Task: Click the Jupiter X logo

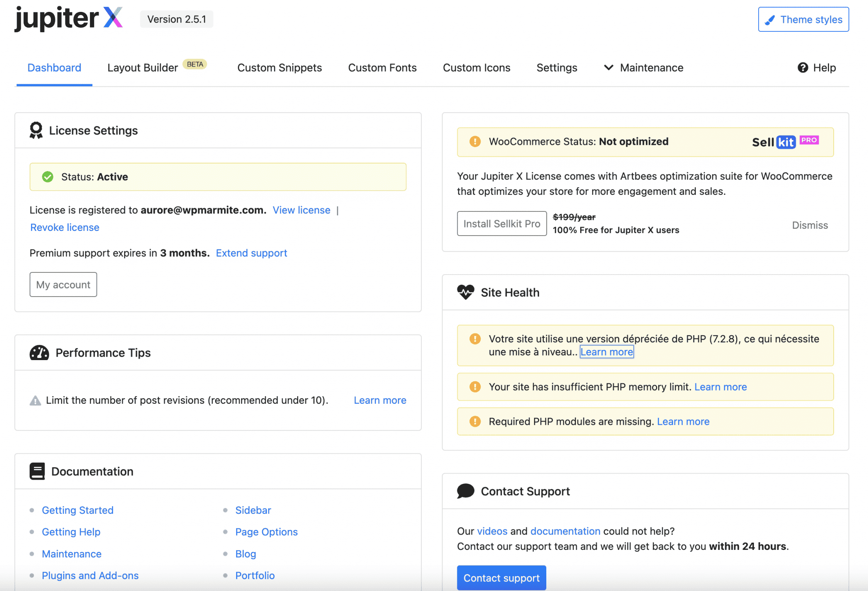Action: tap(69, 19)
